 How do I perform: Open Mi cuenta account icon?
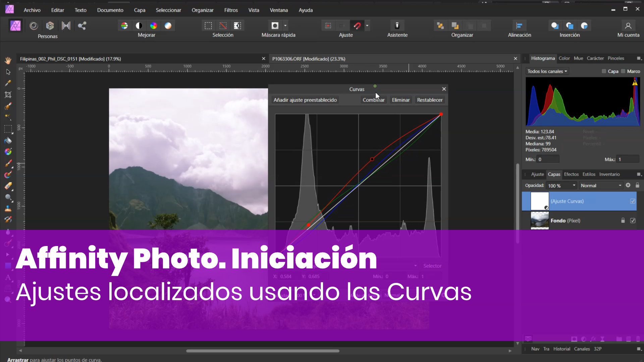coord(628,26)
